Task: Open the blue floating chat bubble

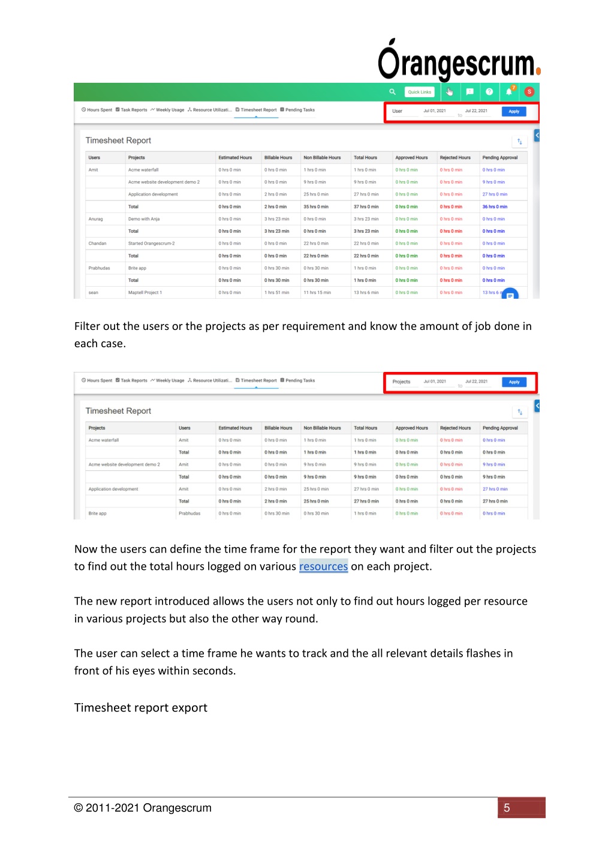Action: click(510, 294)
